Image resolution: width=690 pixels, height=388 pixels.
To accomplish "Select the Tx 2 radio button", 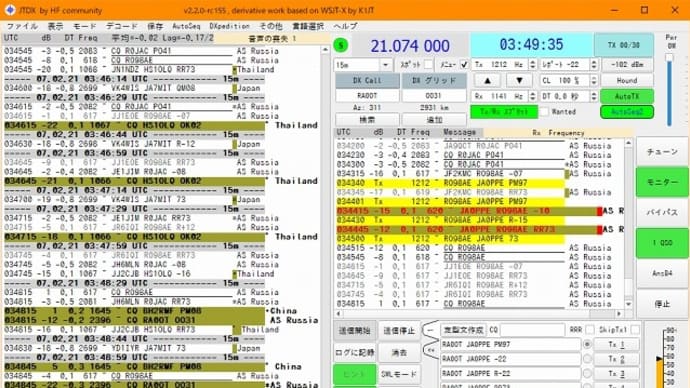I will [x=587, y=359].
